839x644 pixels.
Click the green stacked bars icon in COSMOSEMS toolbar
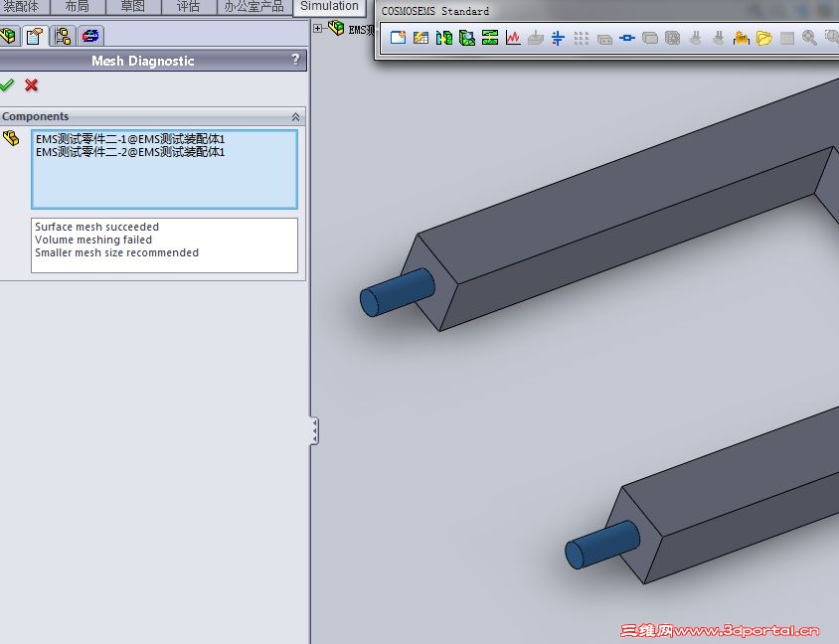pyautogui.click(x=490, y=38)
